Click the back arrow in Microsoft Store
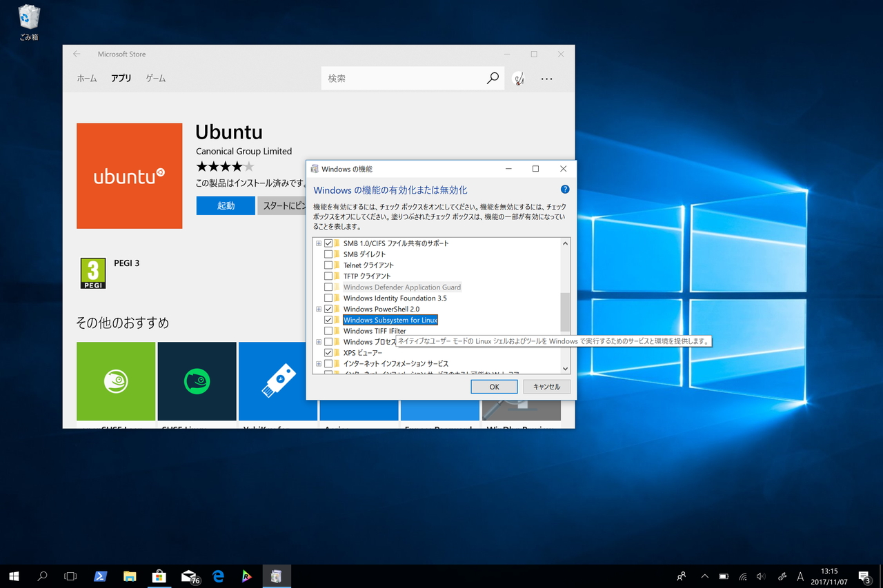 pos(77,54)
